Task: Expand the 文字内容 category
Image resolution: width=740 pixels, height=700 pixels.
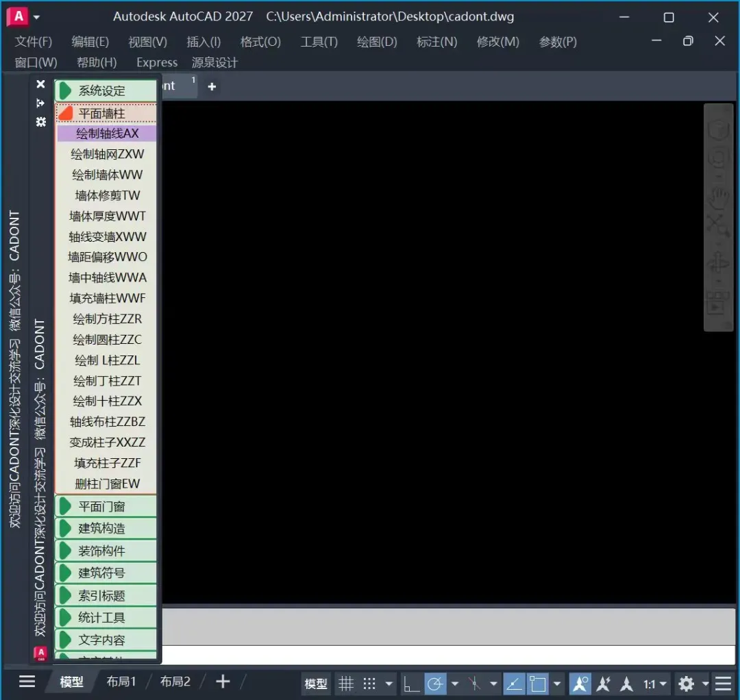Action: click(106, 640)
